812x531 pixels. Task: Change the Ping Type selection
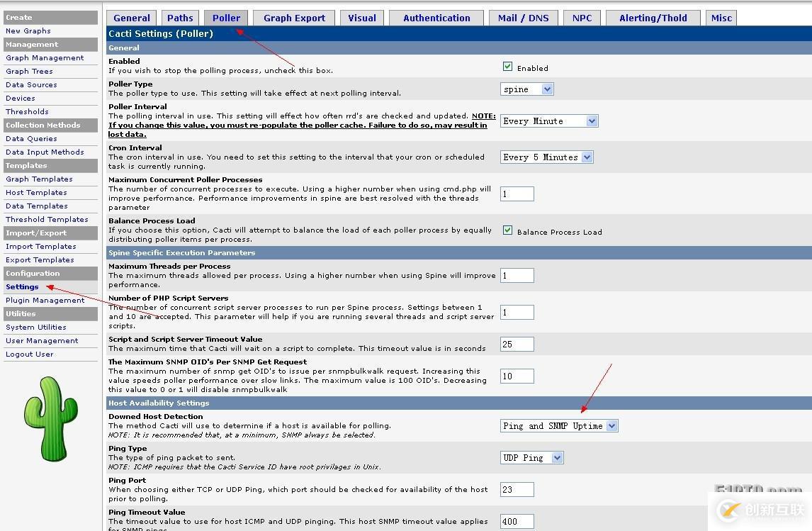[531, 457]
